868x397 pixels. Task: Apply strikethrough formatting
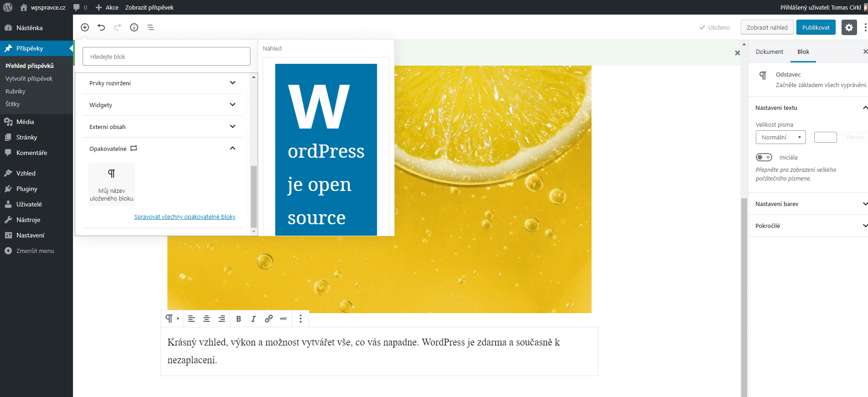pos(284,319)
